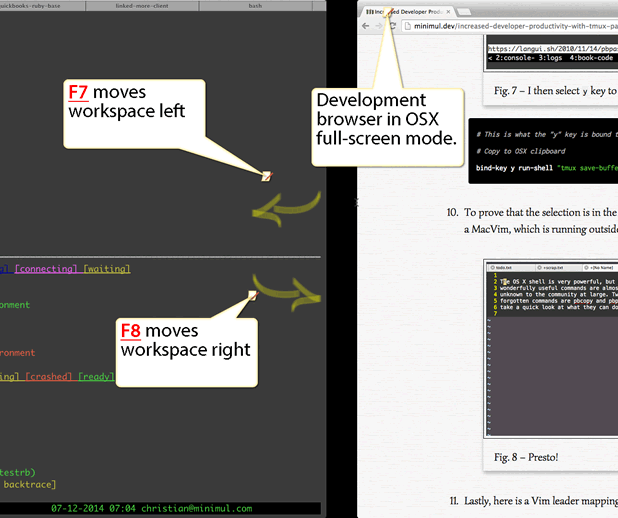Click '07-12-2014 07:04' in tmux status bar
618x518 pixels.
(x=93, y=508)
